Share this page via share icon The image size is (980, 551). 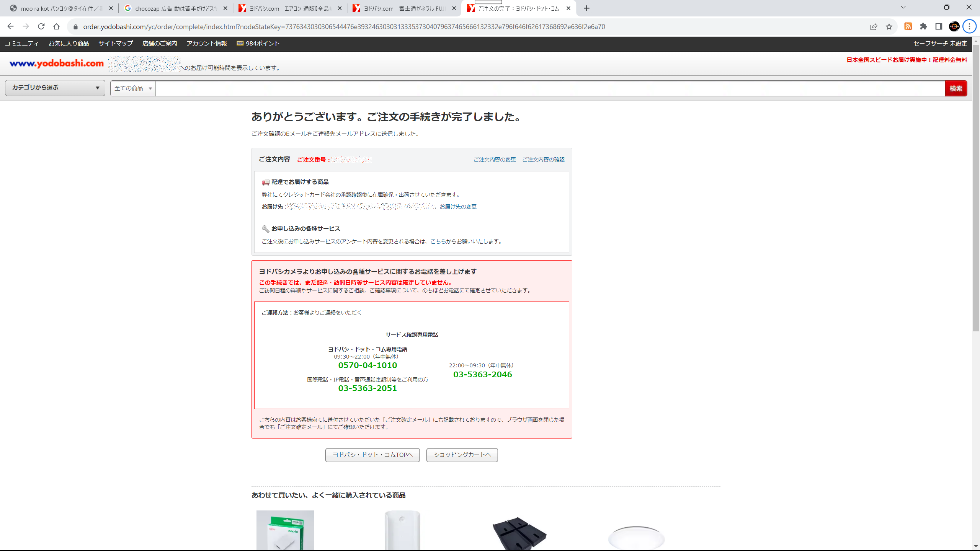tap(874, 27)
